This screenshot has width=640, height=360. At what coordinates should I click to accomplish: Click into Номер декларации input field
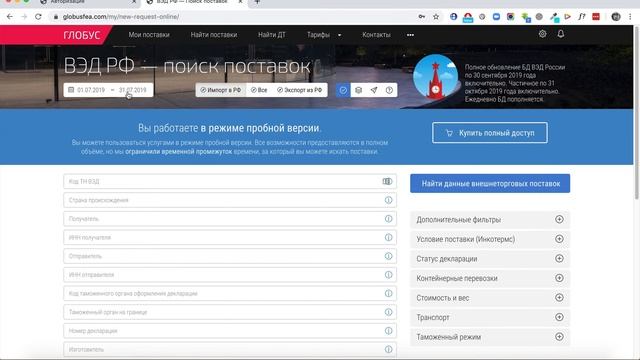(230, 331)
